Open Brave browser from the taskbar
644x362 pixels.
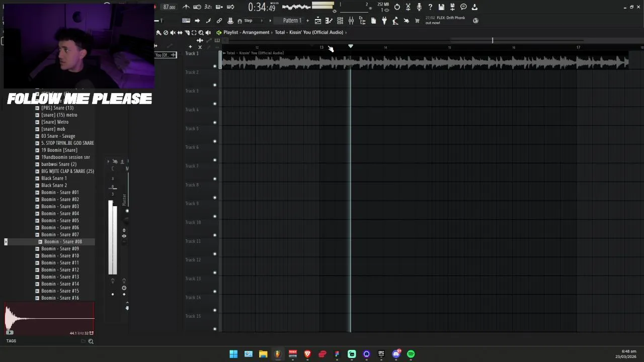[307, 354]
